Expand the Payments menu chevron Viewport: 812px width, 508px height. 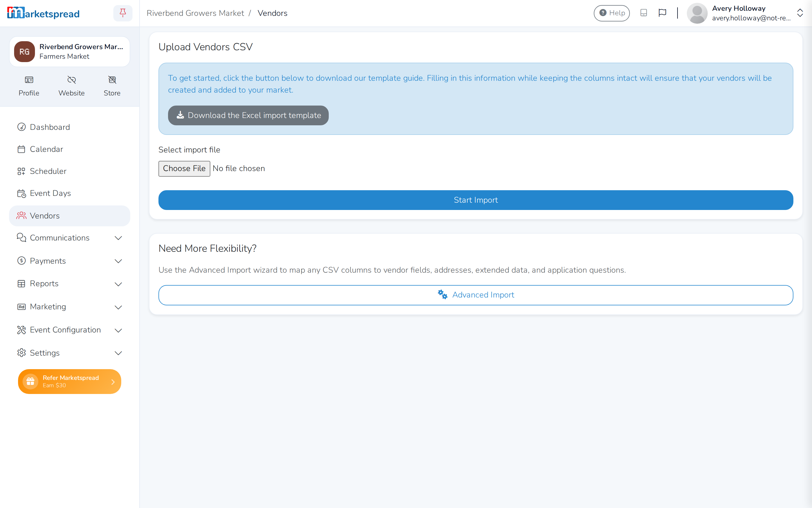118,261
